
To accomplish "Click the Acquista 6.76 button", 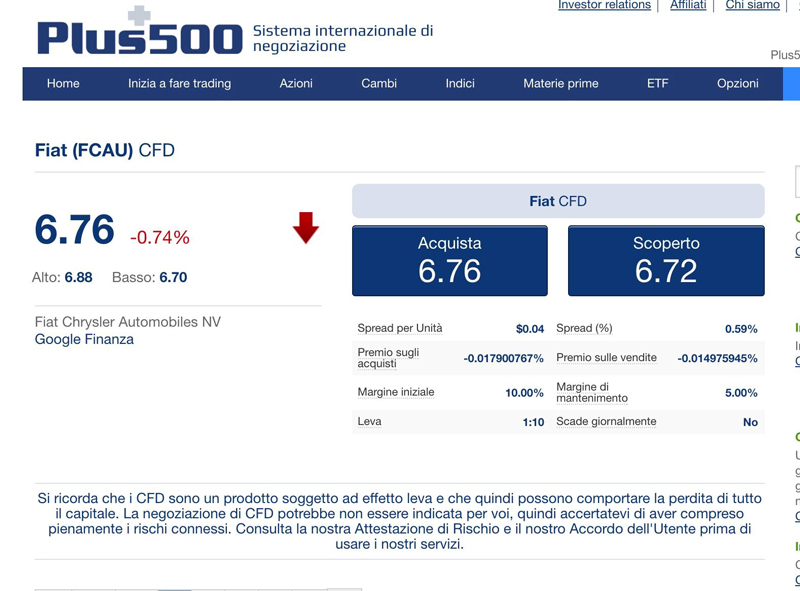I will tap(450, 261).
